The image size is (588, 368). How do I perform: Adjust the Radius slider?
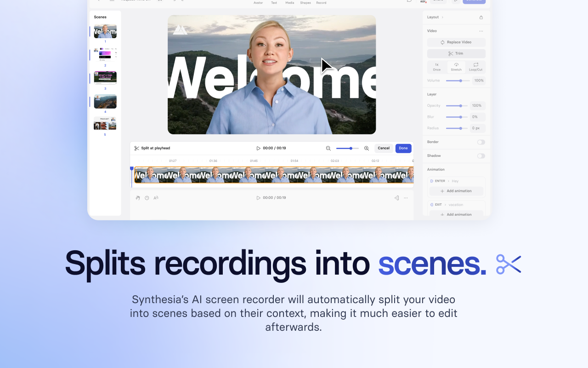tap(457, 128)
